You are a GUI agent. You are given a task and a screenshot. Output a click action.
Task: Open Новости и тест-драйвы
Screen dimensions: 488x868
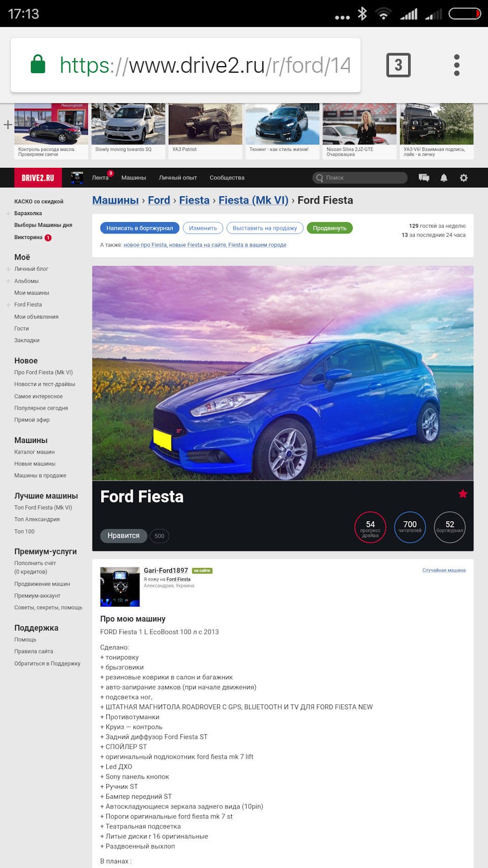[45, 384]
